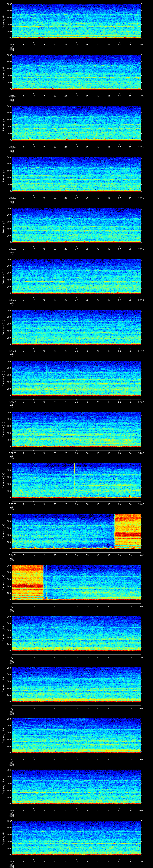Click the 10:24:00 start time label
The width and height of the screenshot is (153, 868).
click(12, 555)
